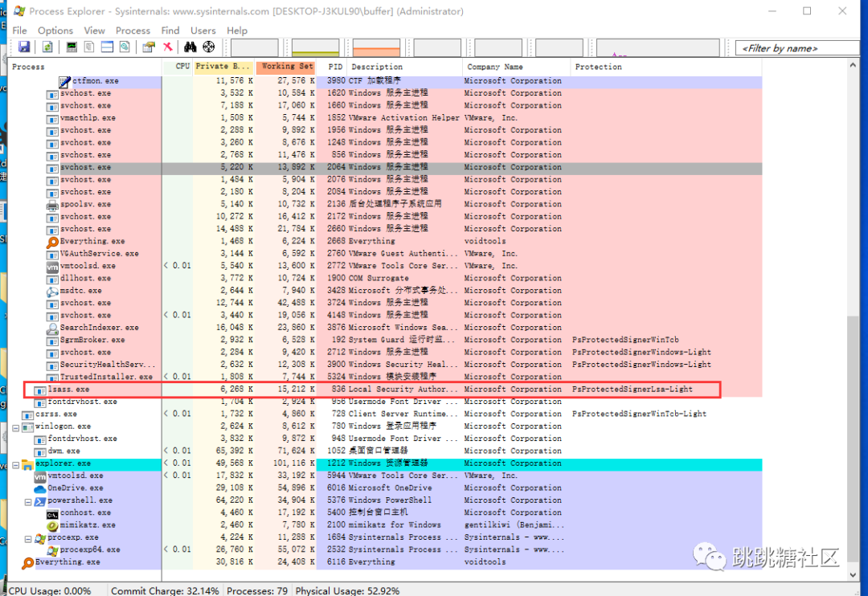868x596 pixels.
Task: Click the binoculars Find Handle or DLL icon
Action: tap(190, 47)
